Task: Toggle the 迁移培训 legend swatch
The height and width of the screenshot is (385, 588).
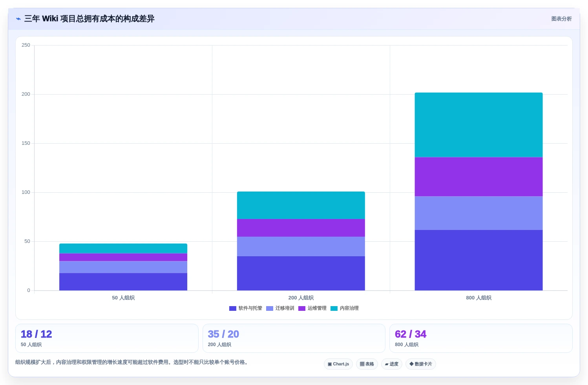Action: [270, 308]
